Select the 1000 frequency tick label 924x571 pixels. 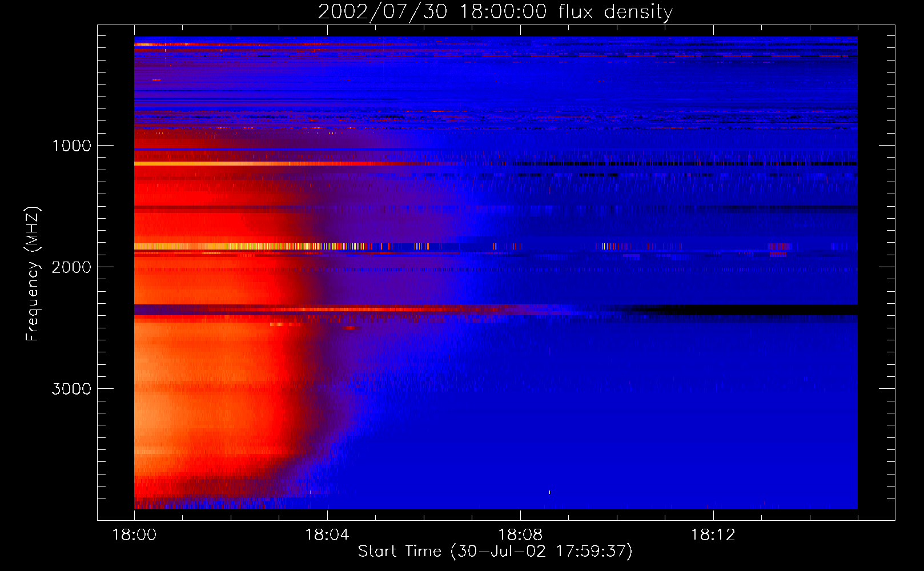(71, 146)
